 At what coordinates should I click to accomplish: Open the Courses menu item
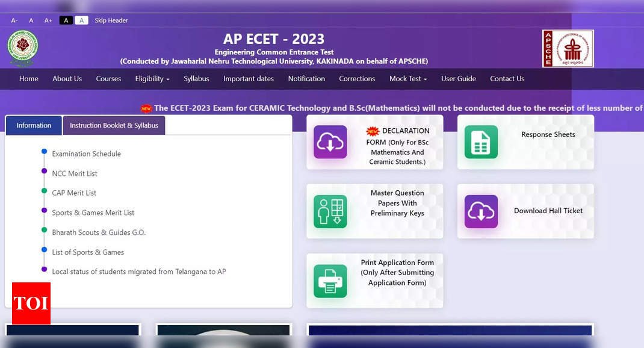point(108,78)
